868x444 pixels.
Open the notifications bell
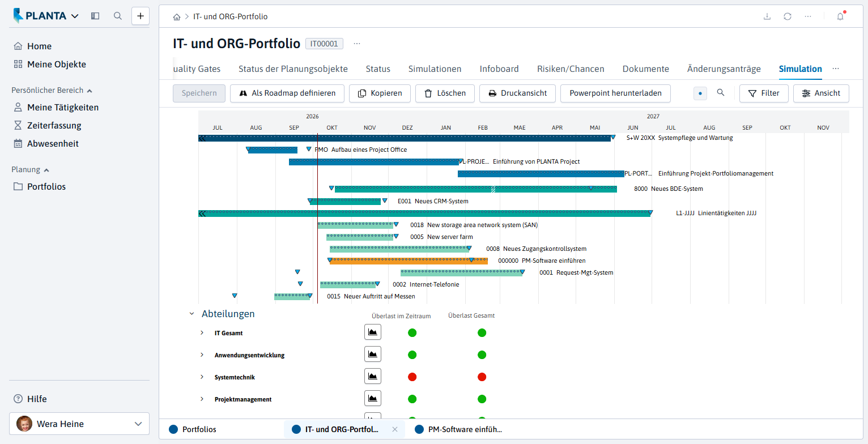tap(840, 16)
